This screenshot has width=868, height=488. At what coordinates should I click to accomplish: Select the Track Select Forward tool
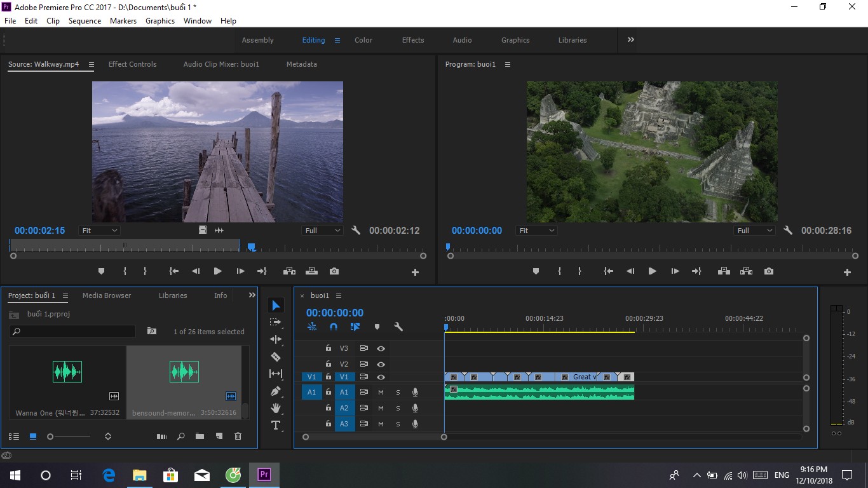click(275, 322)
